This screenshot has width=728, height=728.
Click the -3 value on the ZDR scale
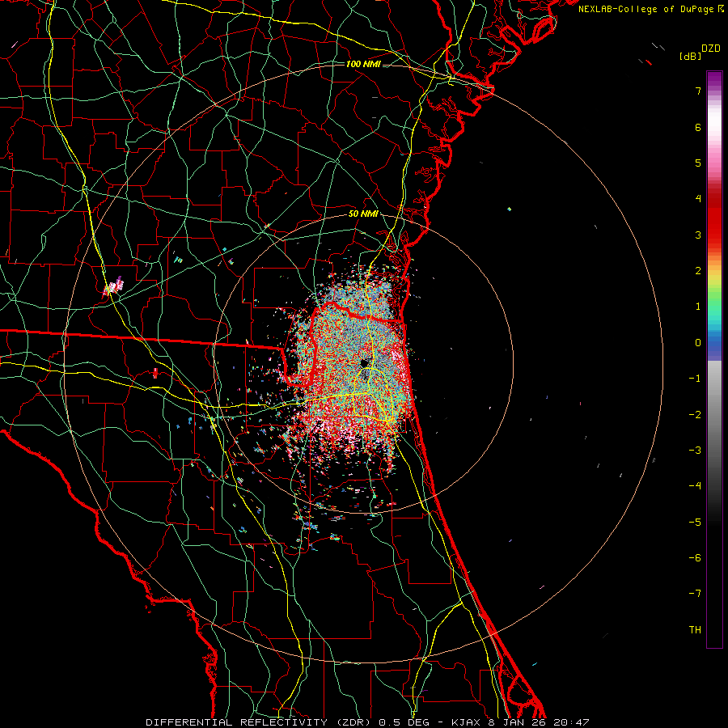(x=695, y=450)
